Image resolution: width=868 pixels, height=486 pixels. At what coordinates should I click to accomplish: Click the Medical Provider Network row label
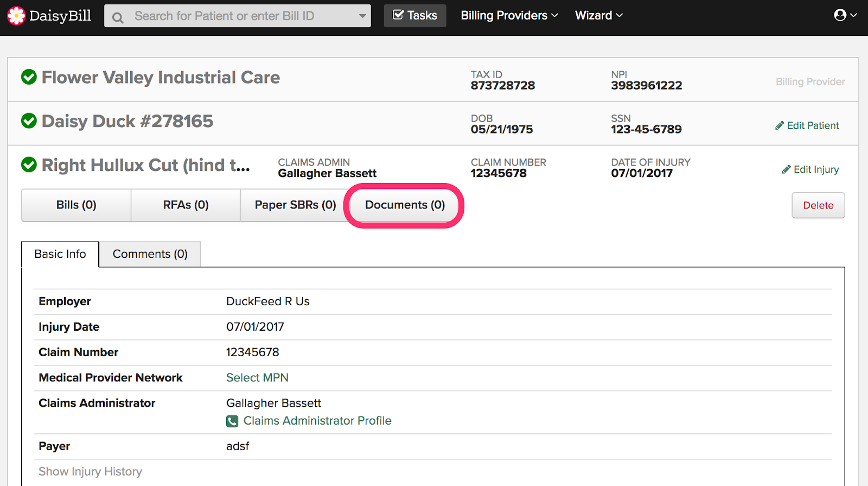click(x=111, y=377)
